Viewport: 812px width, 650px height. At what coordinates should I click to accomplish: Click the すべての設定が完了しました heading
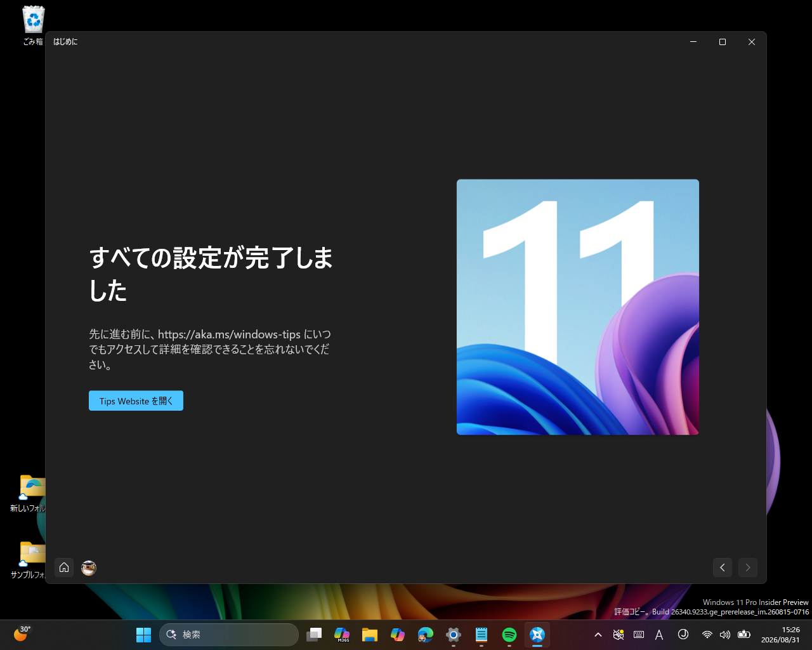coord(211,274)
